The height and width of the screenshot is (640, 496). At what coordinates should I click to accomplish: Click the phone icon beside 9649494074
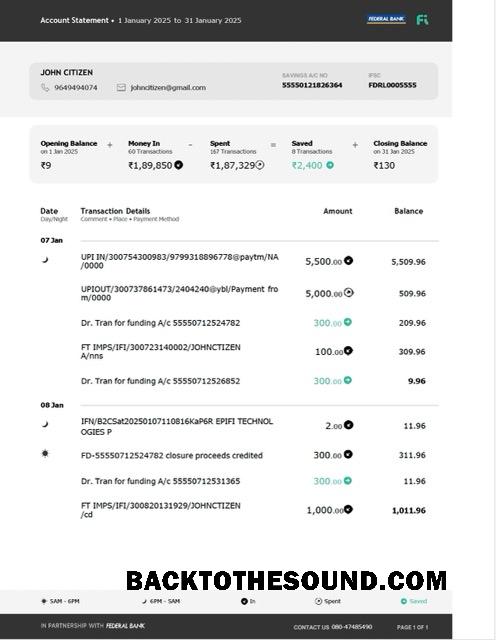pos(45,87)
